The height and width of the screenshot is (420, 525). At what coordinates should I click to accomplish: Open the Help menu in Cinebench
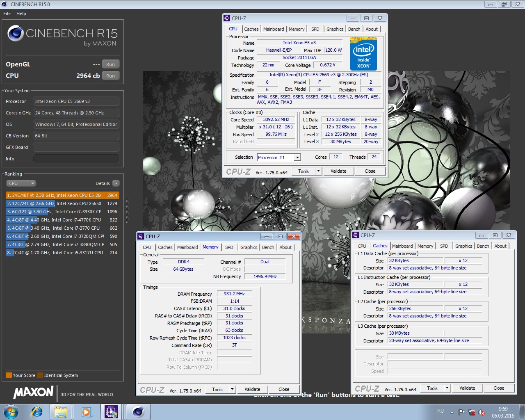coord(21,14)
